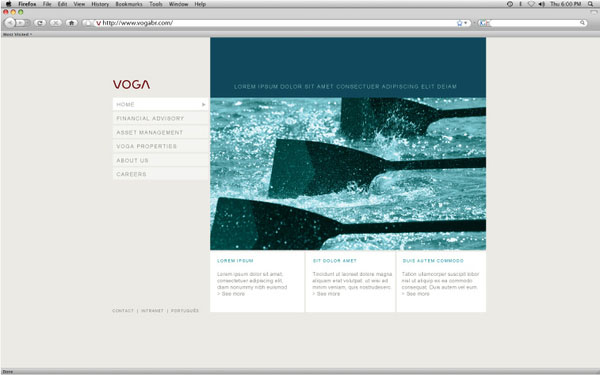This screenshot has height=375, width=600.
Task: Open the Tools menu
Action: pos(156,4)
